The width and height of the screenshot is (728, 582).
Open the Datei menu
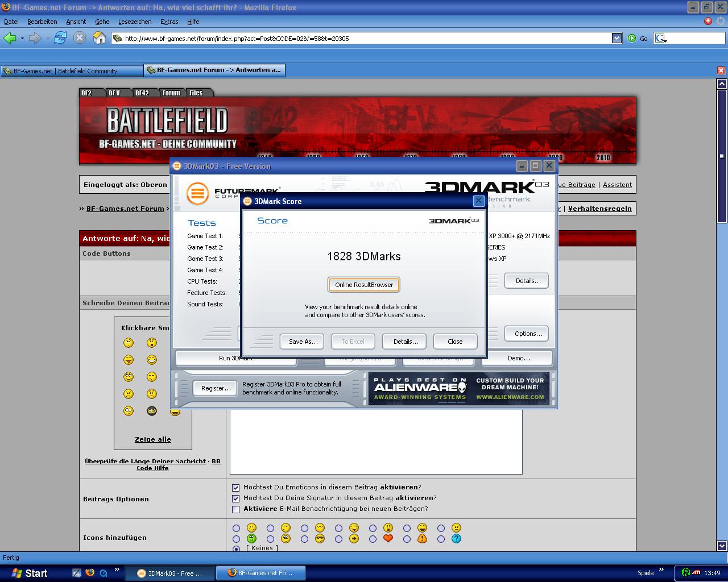pos(11,22)
